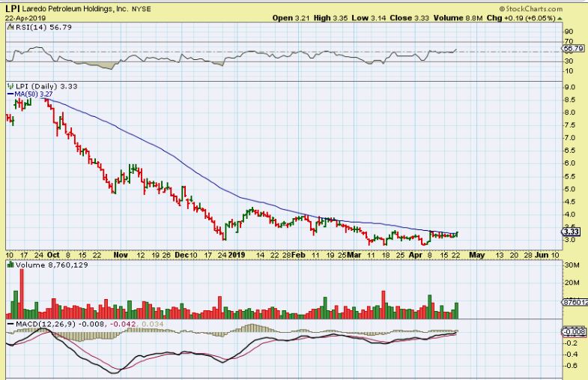The height and width of the screenshot is (380, 588).
Task: Click the LPI ticker symbol in header
Action: click(13, 8)
